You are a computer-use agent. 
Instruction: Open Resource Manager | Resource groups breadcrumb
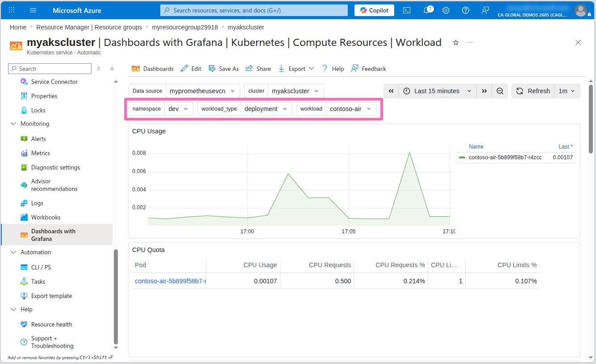pyautogui.click(x=89, y=27)
